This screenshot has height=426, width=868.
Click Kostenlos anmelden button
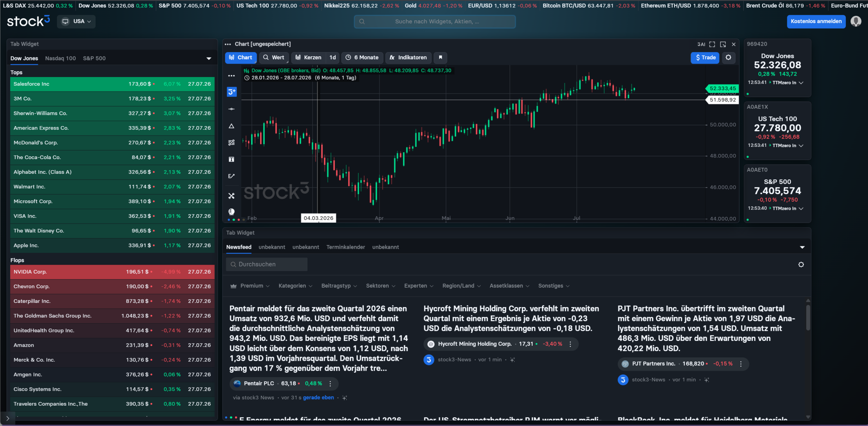pos(816,21)
